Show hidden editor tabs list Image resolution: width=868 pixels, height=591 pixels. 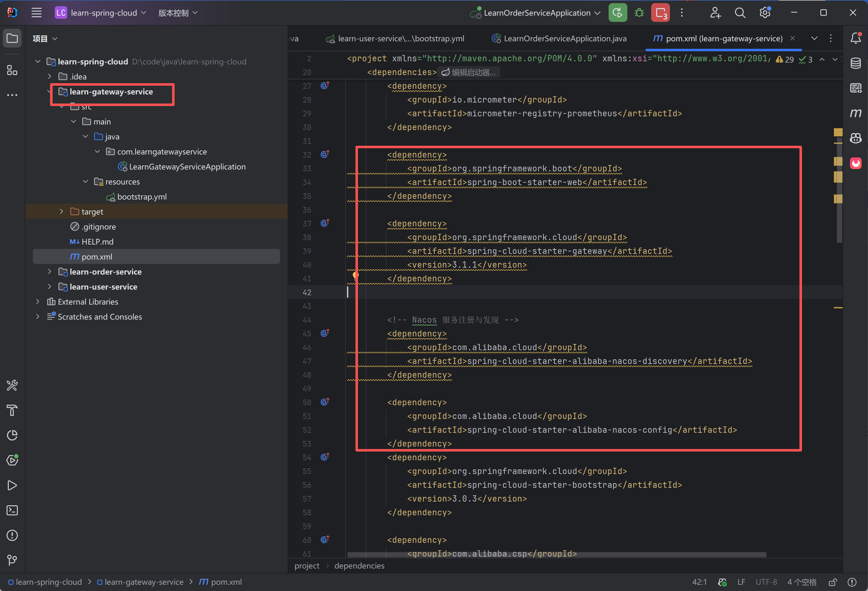814,38
